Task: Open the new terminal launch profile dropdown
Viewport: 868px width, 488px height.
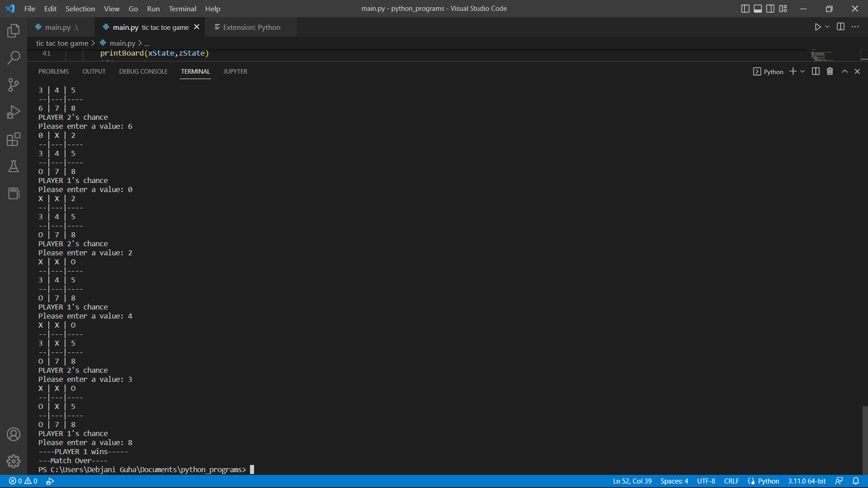Action: point(802,71)
